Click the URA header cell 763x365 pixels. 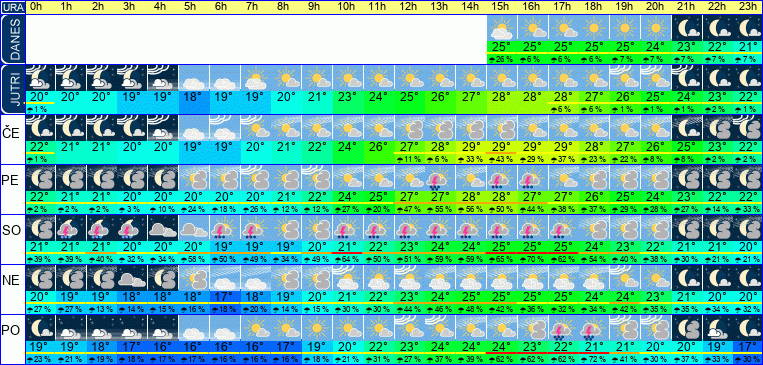click(x=13, y=7)
